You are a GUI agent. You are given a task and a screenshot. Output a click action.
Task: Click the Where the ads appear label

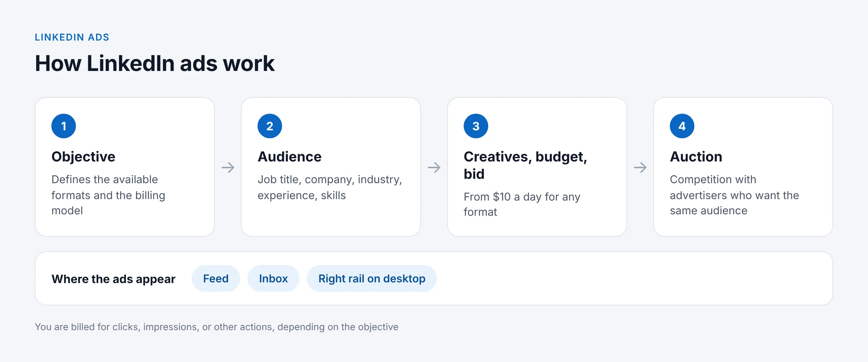(113, 279)
